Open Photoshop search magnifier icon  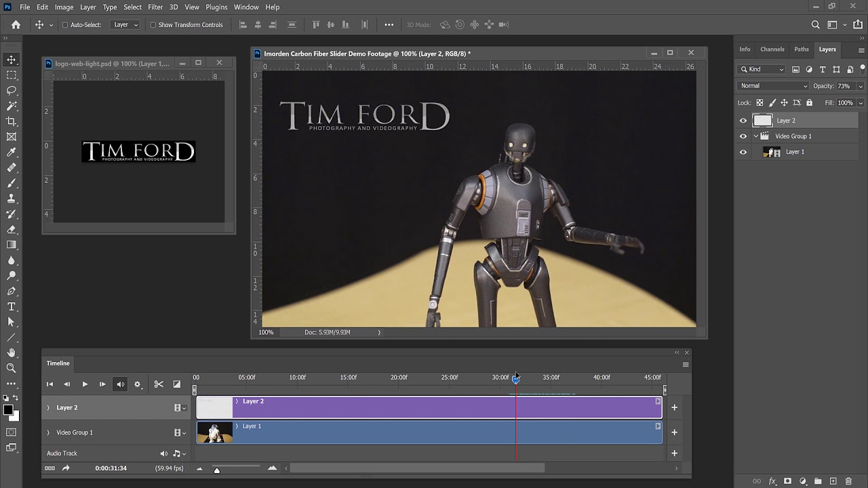pos(816,24)
